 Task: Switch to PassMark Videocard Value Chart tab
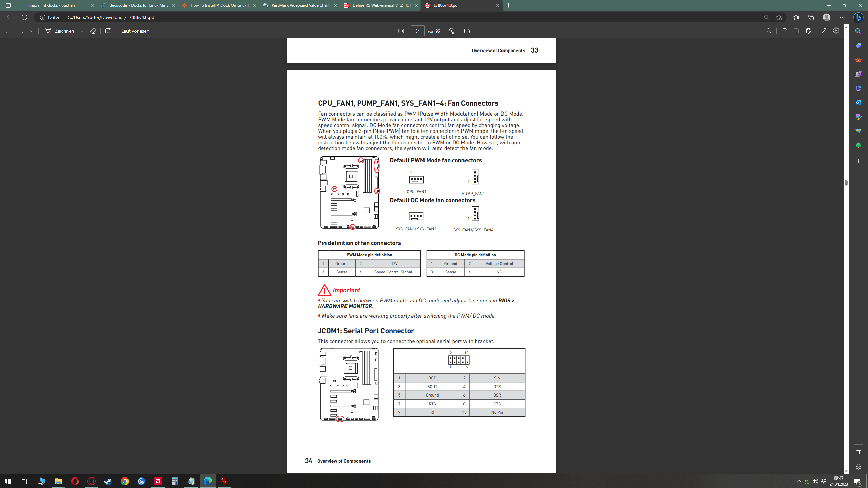pos(300,5)
